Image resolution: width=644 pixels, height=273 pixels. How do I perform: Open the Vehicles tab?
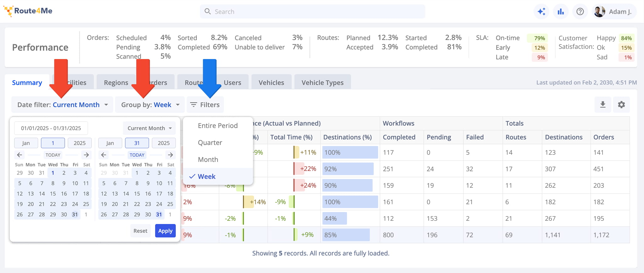[x=271, y=83]
